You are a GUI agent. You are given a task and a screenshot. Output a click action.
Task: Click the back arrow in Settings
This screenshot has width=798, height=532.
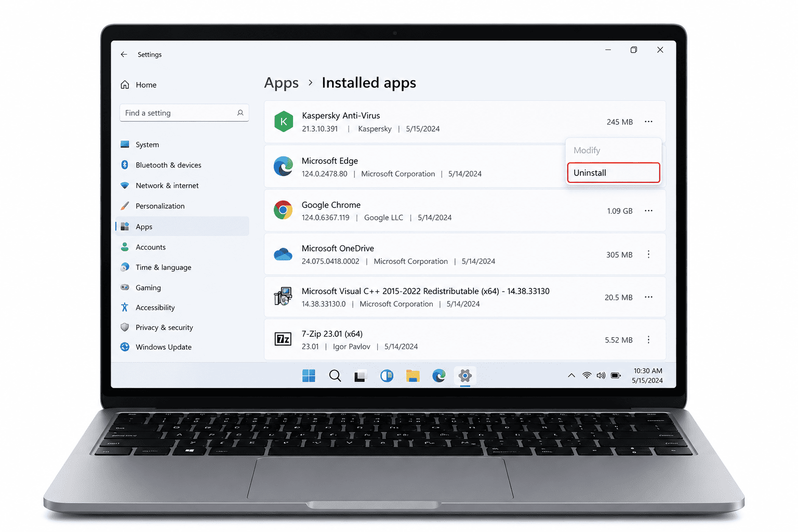click(124, 54)
